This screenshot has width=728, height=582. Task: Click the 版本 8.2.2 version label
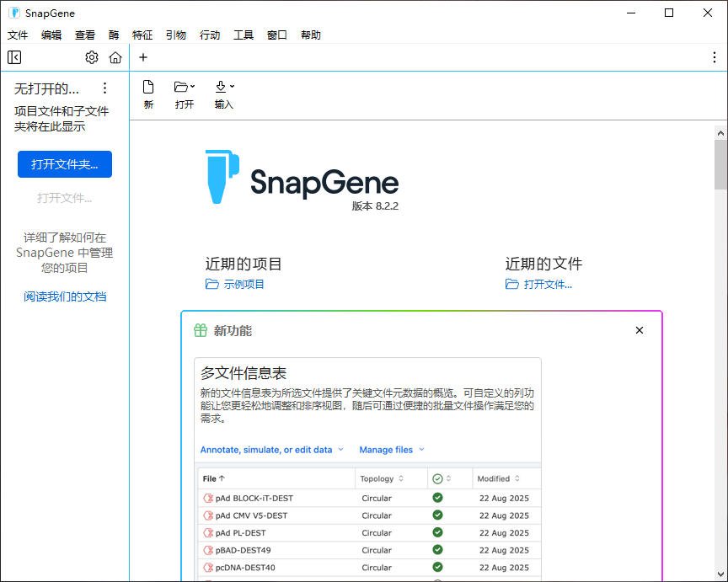click(x=375, y=206)
